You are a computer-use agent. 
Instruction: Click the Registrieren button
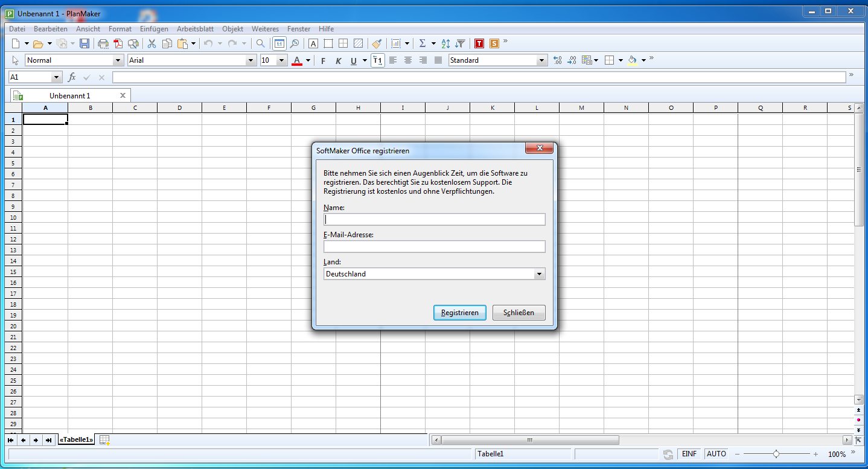(460, 313)
